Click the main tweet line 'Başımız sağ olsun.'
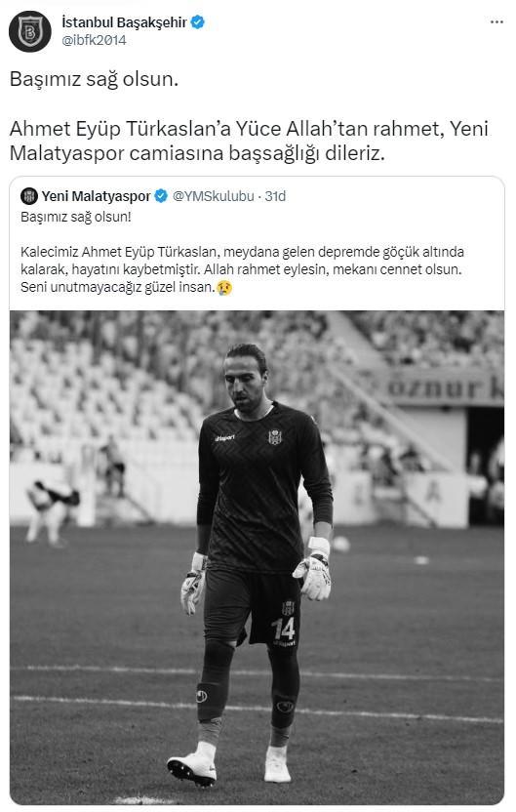 (x=94, y=79)
